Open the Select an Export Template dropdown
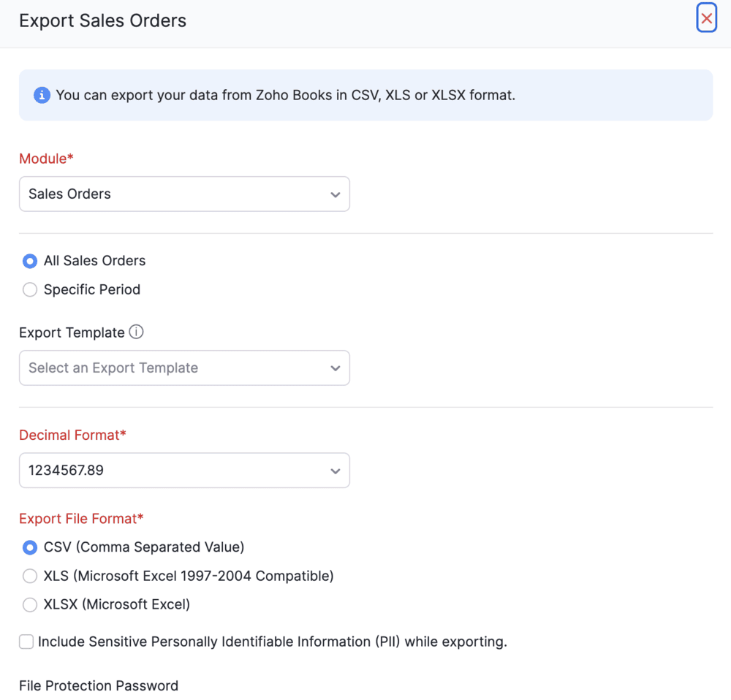The height and width of the screenshot is (700, 731). tap(184, 368)
